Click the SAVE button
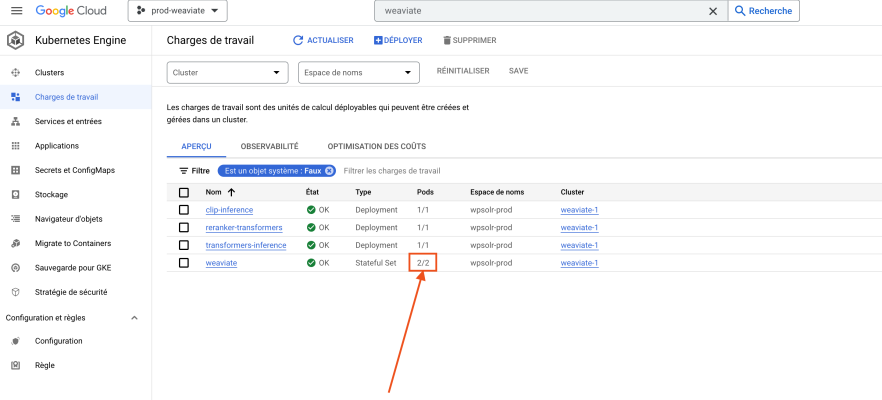The width and height of the screenshot is (882, 400). point(519,71)
